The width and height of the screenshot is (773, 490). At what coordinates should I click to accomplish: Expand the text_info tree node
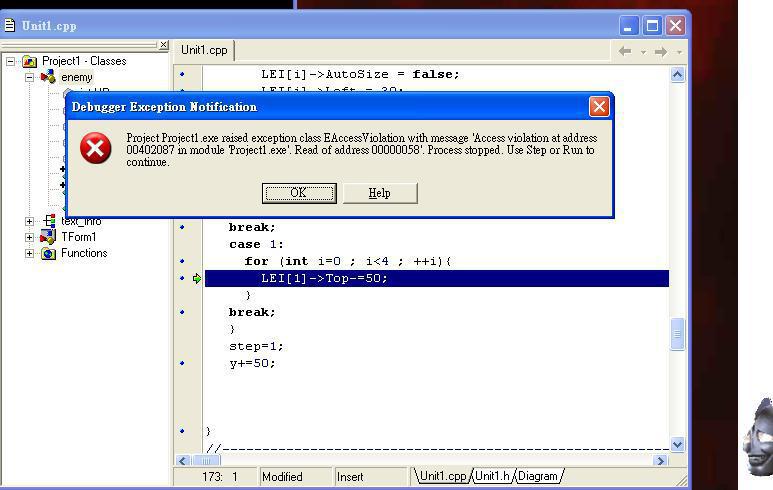pos(30,221)
